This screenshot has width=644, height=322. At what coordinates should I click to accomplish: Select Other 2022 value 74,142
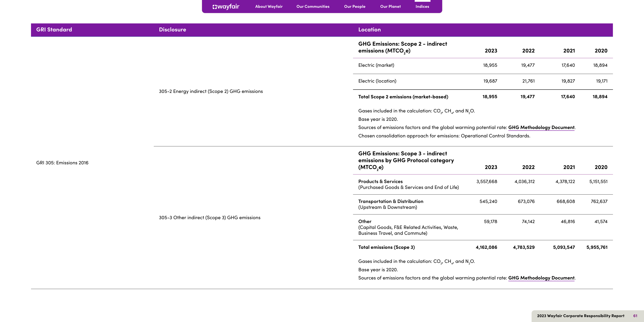pos(528,221)
